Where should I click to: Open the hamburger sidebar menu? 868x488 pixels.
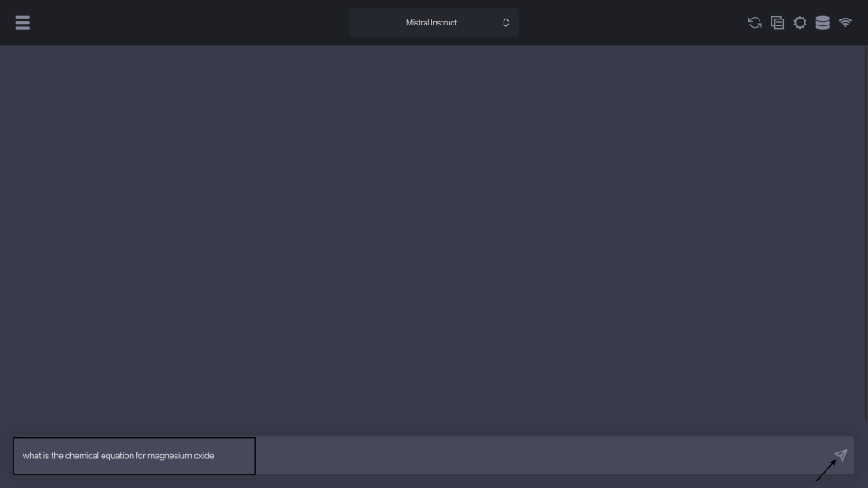pyautogui.click(x=23, y=23)
